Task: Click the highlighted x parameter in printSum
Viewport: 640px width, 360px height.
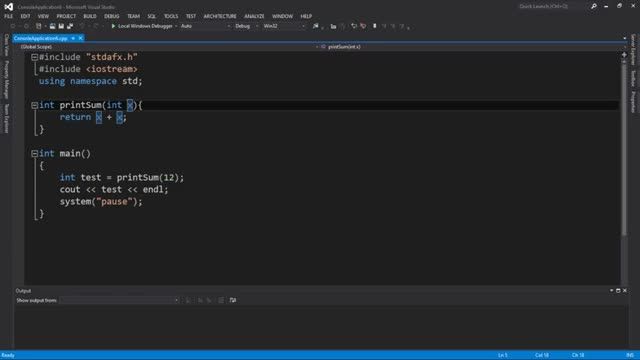Action: click(130, 105)
